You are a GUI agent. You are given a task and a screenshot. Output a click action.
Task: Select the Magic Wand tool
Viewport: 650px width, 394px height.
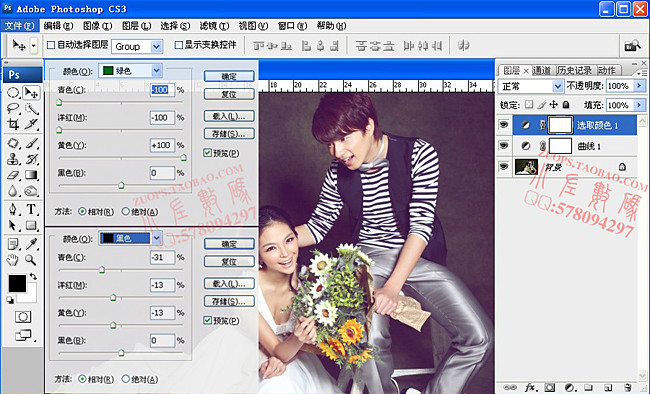point(31,109)
